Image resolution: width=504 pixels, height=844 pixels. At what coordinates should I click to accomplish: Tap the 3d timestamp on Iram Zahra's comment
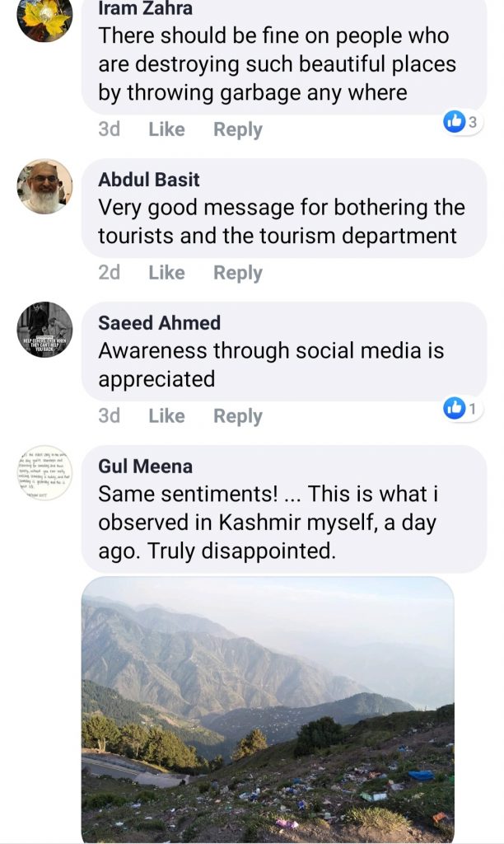point(109,129)
